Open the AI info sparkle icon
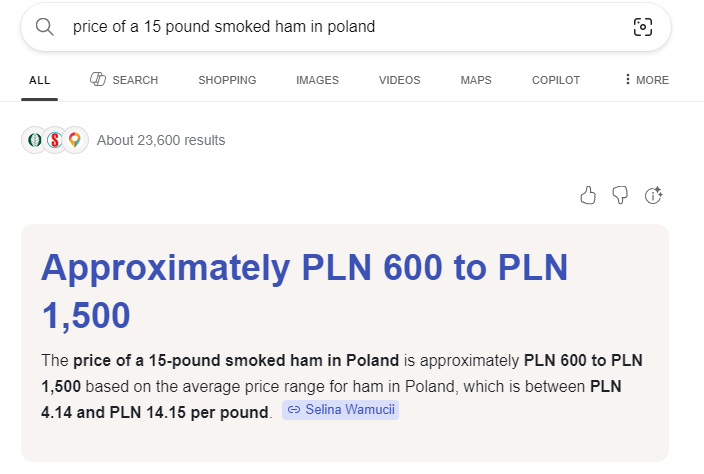This screenshot has height=474, width=704. click(654, 195)
